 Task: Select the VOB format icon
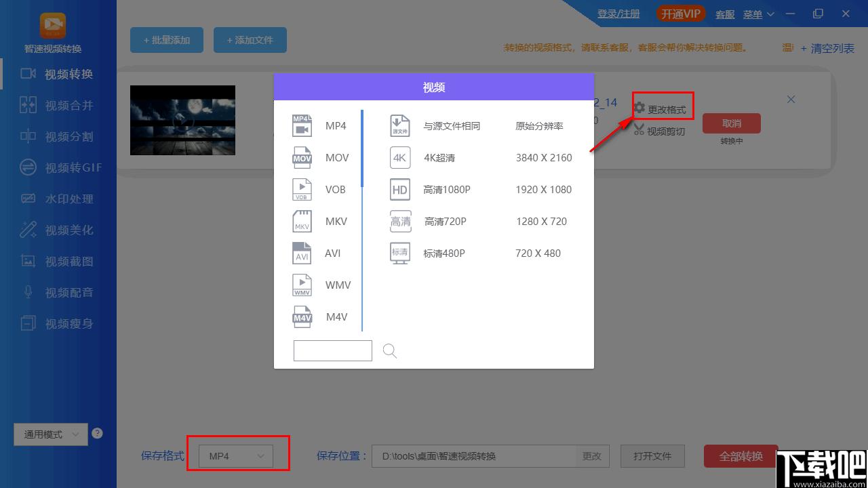pyautogui.click(x=302, y=190)
